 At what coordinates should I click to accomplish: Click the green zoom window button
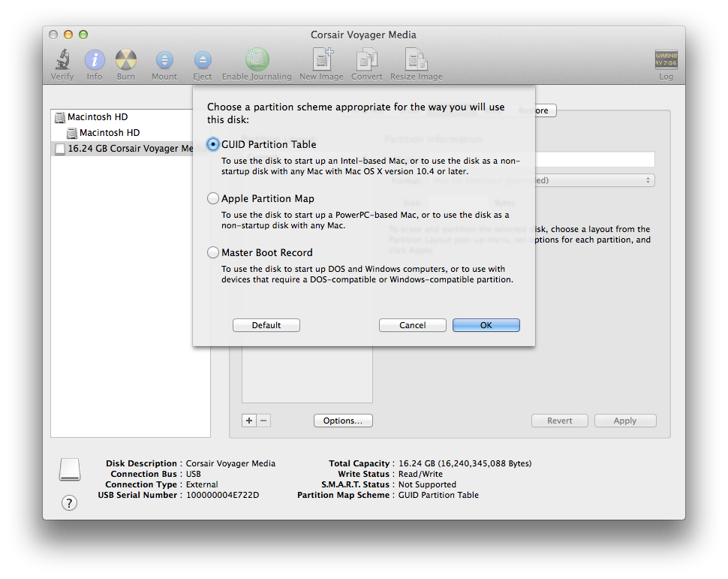point(83,35)
